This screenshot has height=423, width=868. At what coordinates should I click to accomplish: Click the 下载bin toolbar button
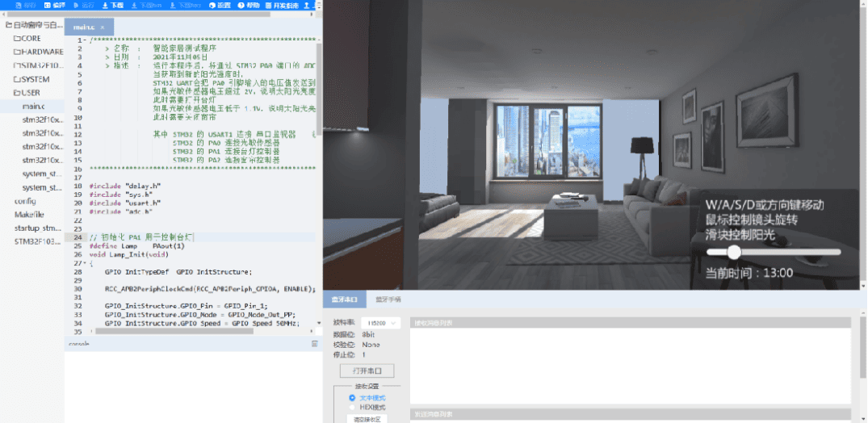click(x=145, y=5)
